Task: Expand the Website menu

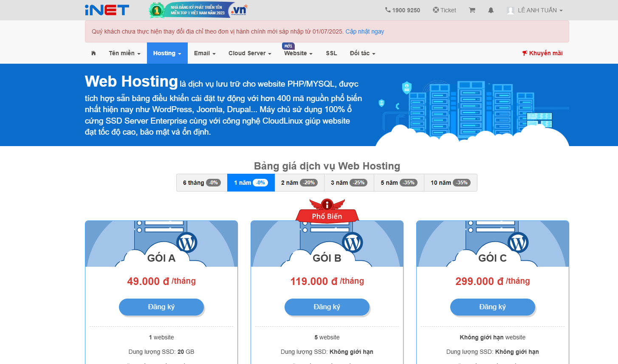Action: tap(298, 53)
